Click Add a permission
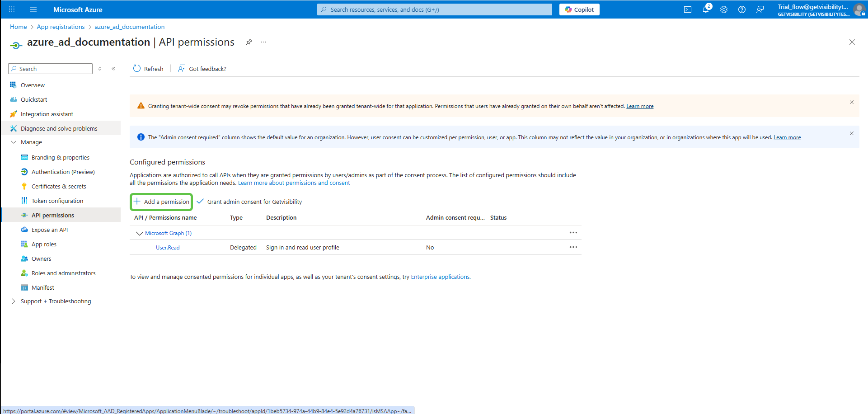This screenshot has height=414, width=868. (162, 202)
